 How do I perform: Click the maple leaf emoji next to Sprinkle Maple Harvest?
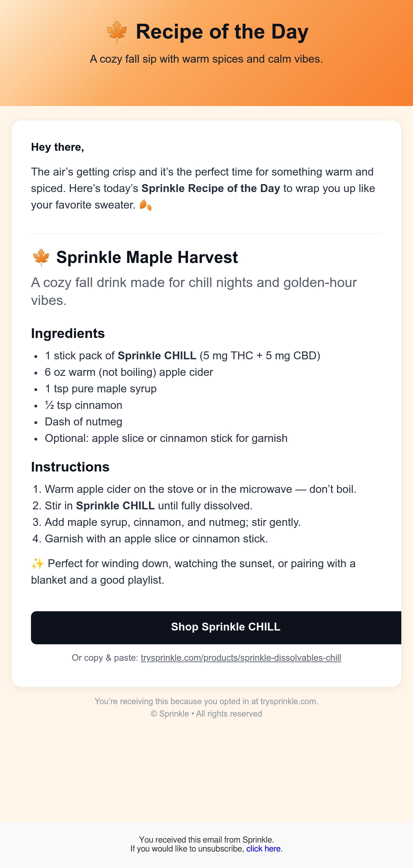click(x=41, y=257)
